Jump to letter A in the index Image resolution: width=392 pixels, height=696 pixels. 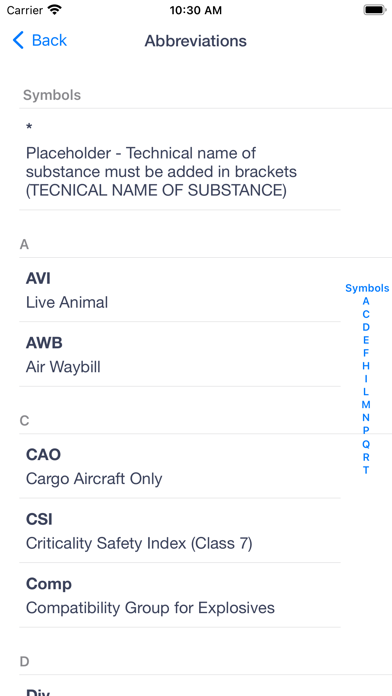pos(366,301)
